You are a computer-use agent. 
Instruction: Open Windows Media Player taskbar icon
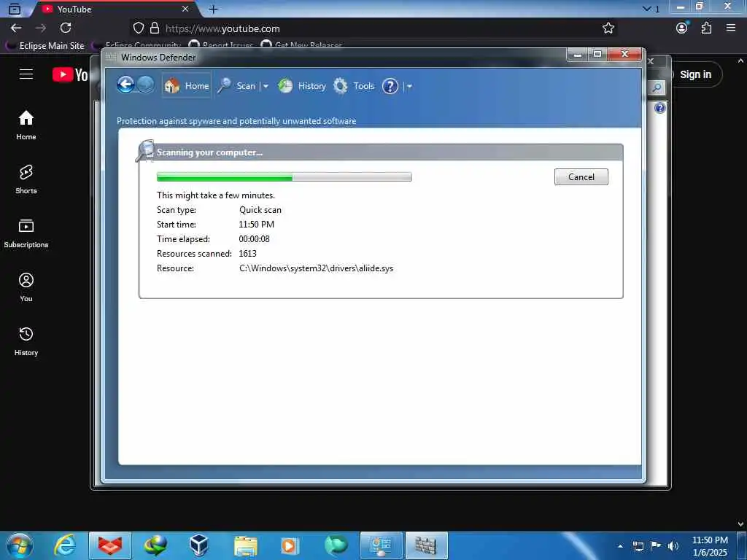290,545
